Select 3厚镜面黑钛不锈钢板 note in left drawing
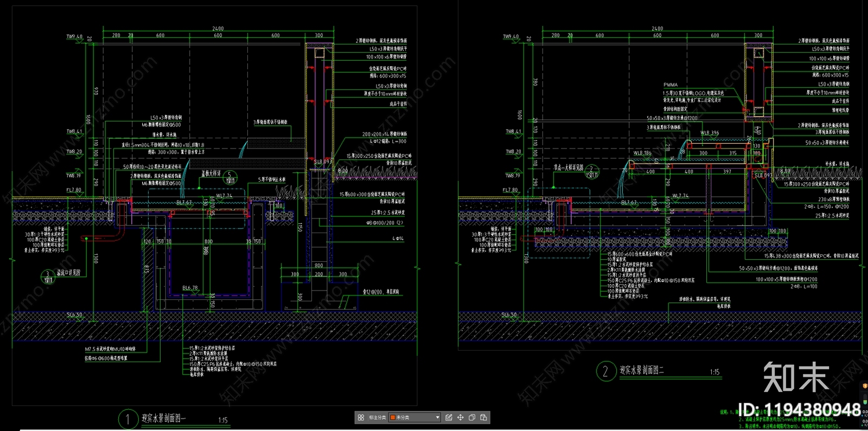 tap(270, 122)
